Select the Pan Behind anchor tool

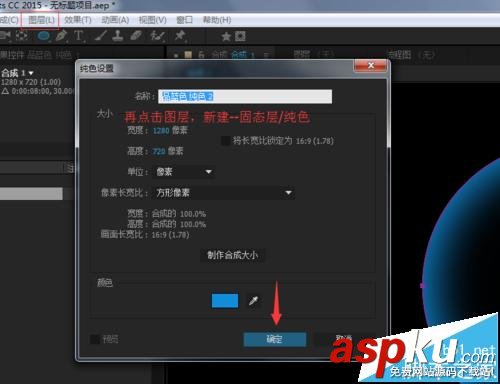(x=22, y=35)
